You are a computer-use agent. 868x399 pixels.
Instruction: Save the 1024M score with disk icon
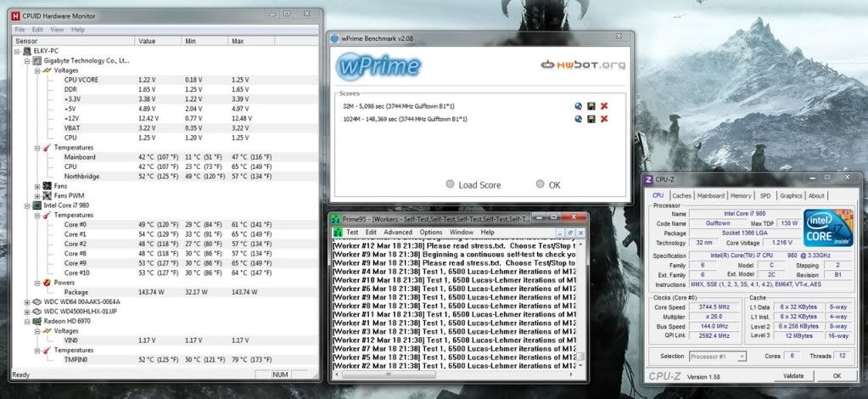click(x=591, y=119)
